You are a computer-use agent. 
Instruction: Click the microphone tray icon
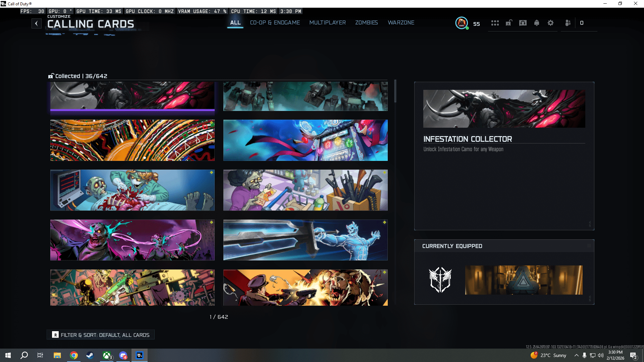coord(585,355)
